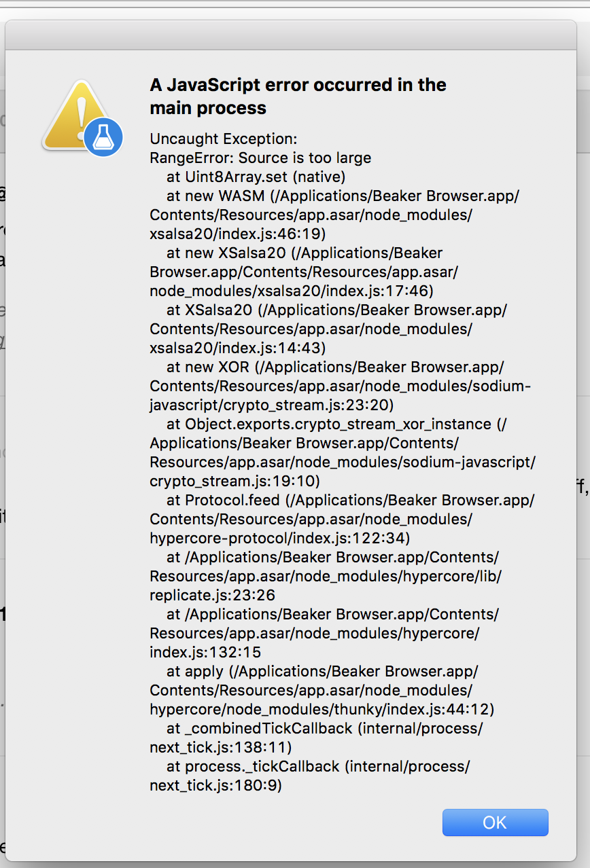Image resolution: width=590 pixels, height=868 pixels.
Task: Click the 'node_modules/xsalsa20/index.js:17:46)' line
Action: coord(292,291)
